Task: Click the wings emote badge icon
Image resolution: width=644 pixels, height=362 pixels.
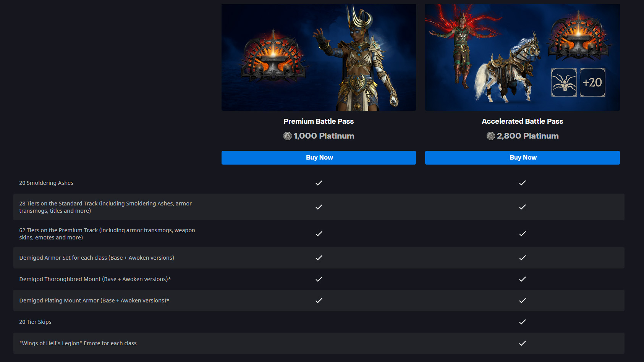Action: click(x=564, y=82)
